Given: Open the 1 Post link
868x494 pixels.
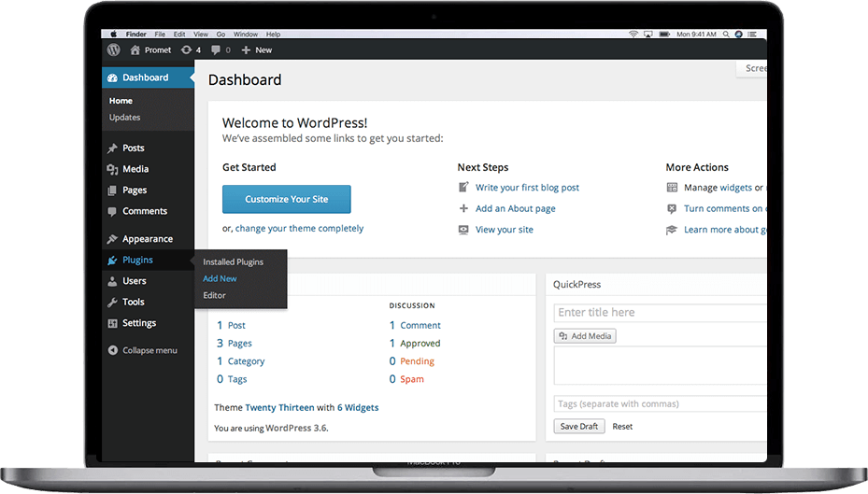Looking at the screenshot, I should pyautogui.click(x=231, y=325).
